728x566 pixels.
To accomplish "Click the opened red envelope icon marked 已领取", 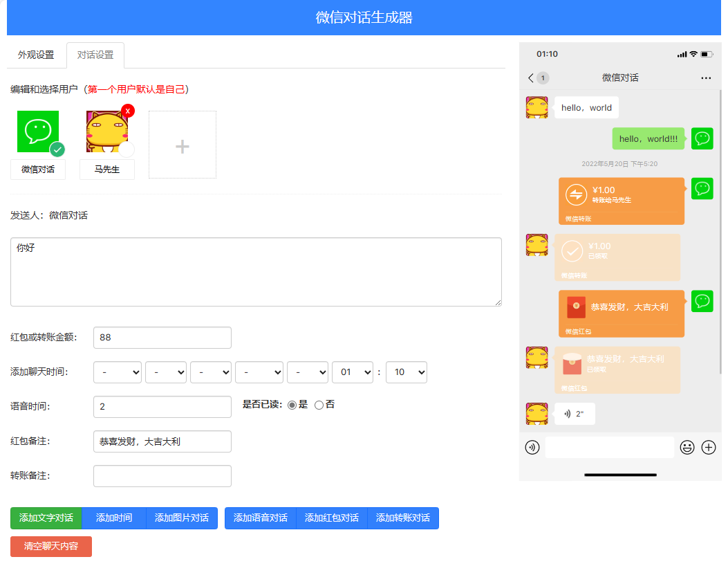I will coord(572,365).
